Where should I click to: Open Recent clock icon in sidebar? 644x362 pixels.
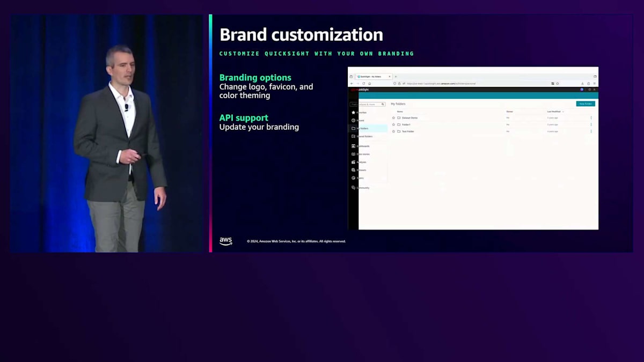click(353, 121)
